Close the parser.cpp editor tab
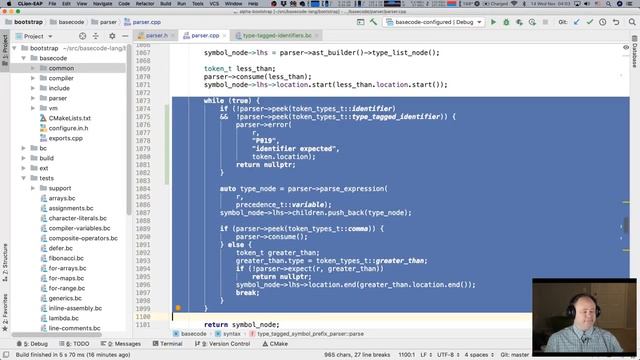This screenshot has width=640, height=360. (x=224, y=36)
